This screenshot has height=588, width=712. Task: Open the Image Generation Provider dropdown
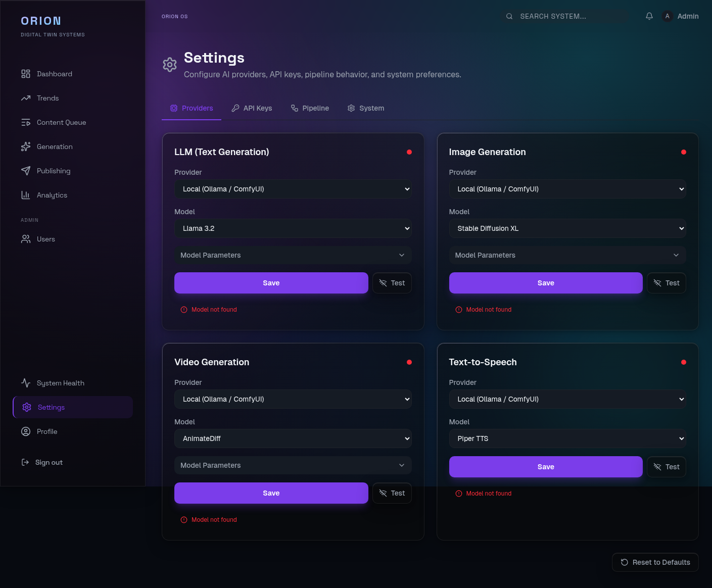click(x=567, y=189)
